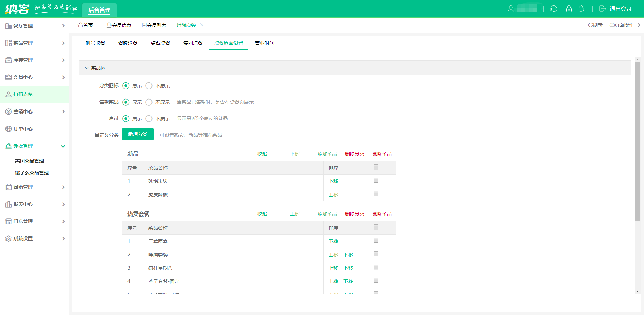Check the select-all checkbox in 新品 table

pos(376,166)
